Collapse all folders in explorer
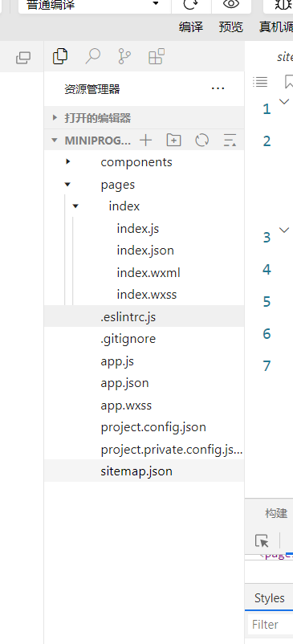This screenshot has height=644, width=293. tap(230, 141)
